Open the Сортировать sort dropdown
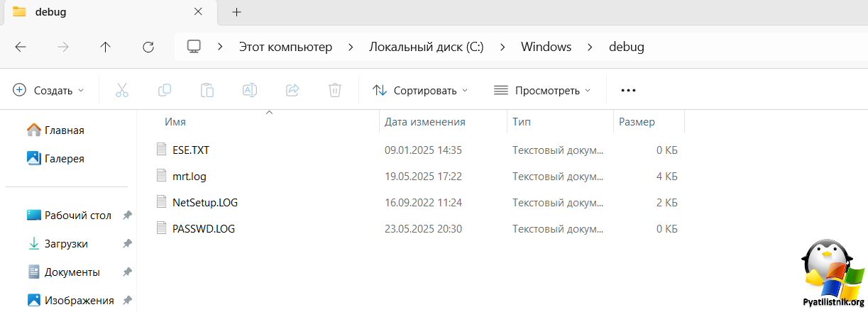 pos(420,90)
